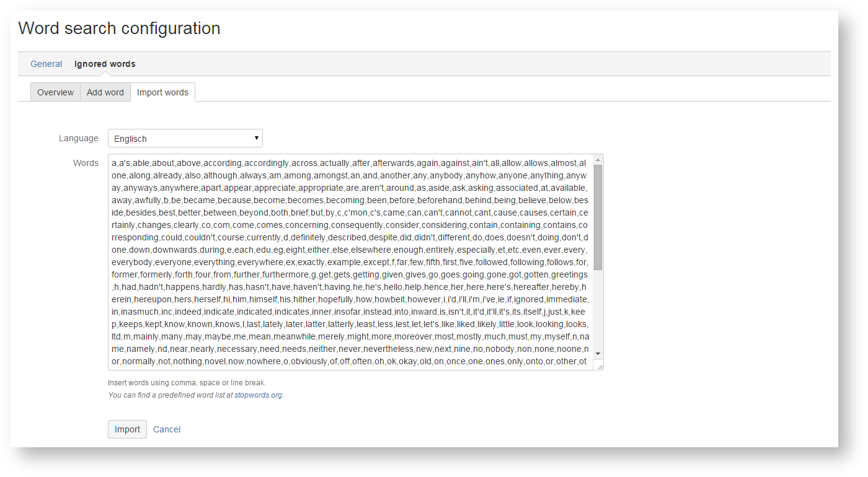Select the Import words sub-tab

[x=162, y=92]
